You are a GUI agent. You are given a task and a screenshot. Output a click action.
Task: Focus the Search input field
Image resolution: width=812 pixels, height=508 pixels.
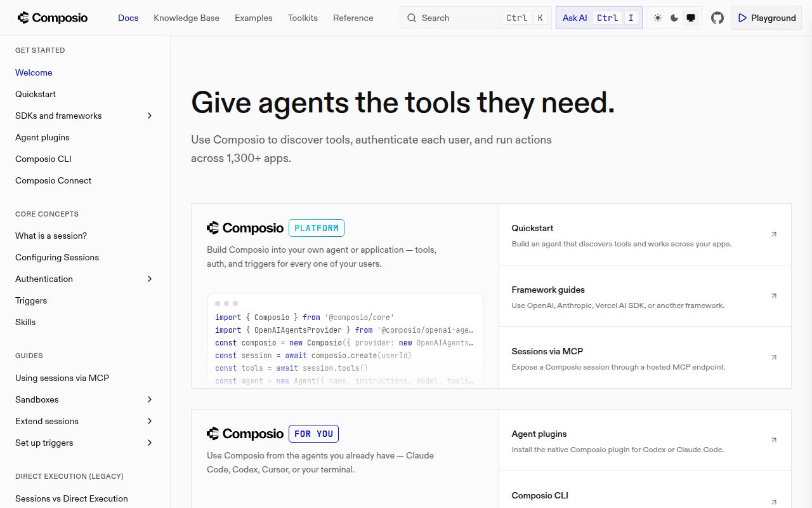click(476, 18)
